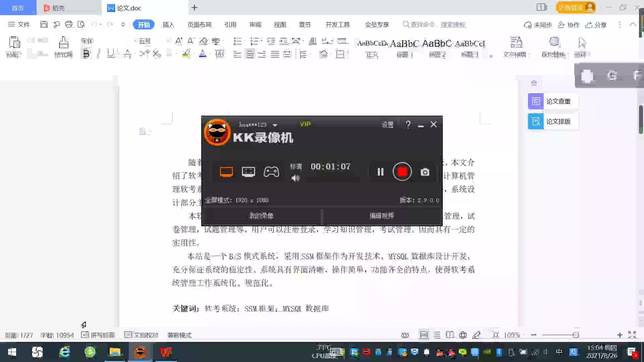This screenshot has width=644, height=362.
Task: Open the 插入 ribbon tab
Action: (168, 25)
